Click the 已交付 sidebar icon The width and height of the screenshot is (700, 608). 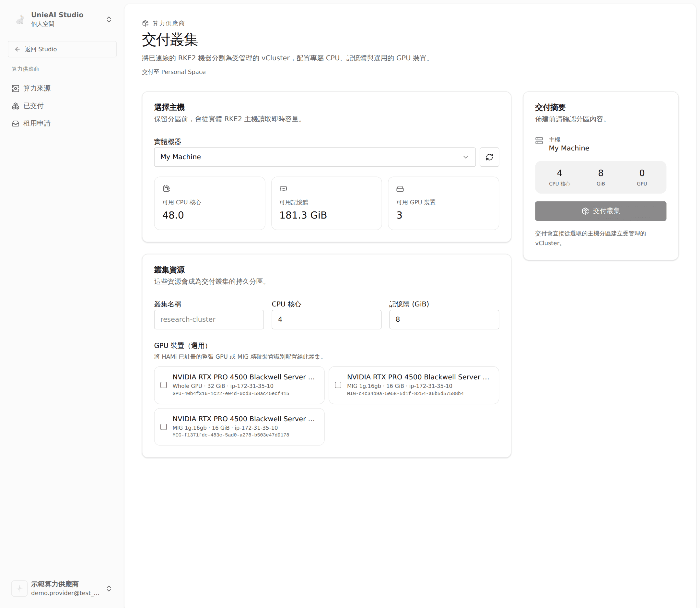(x=16, y=106)
